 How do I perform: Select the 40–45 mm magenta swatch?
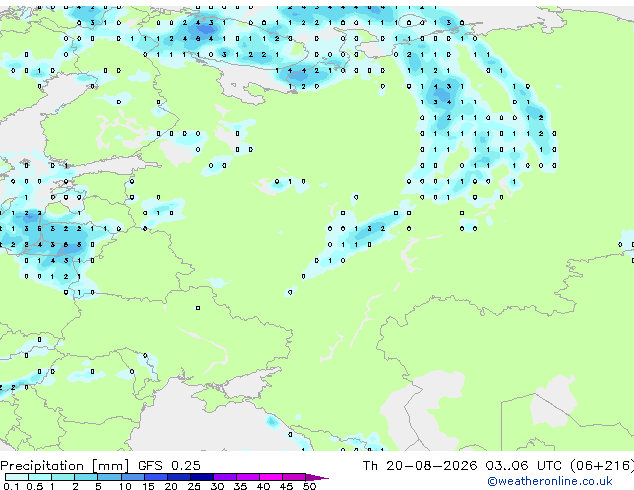tap(271, 477)
